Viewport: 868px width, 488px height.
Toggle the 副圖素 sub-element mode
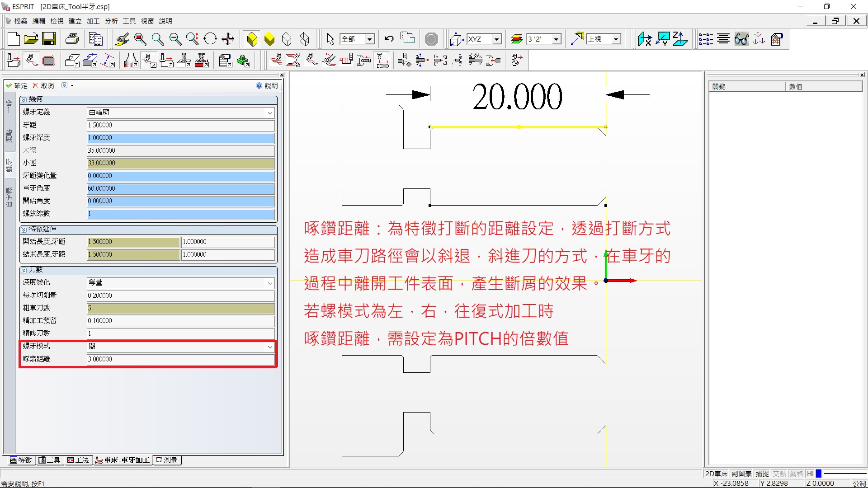pos(741,474)
